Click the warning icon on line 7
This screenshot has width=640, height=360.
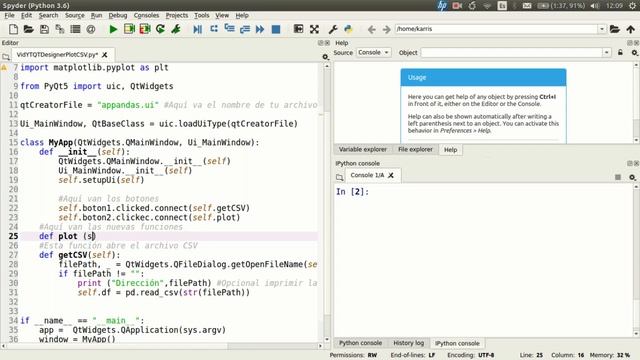point(4,67)
